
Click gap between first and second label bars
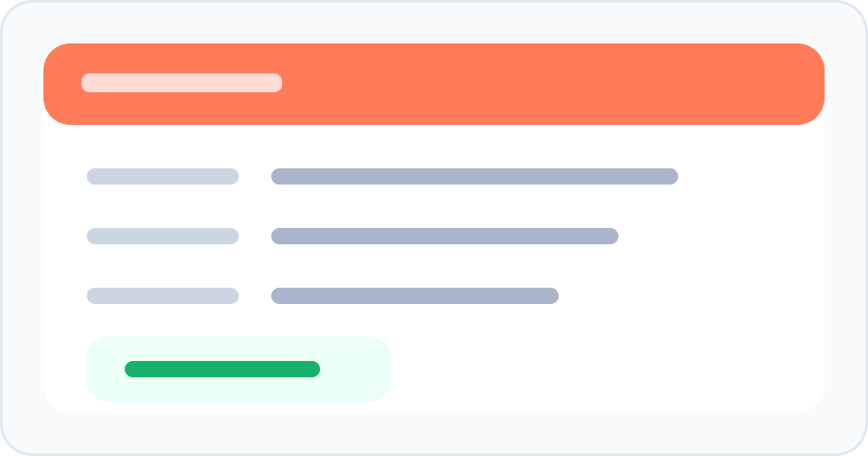pos(163,206)
